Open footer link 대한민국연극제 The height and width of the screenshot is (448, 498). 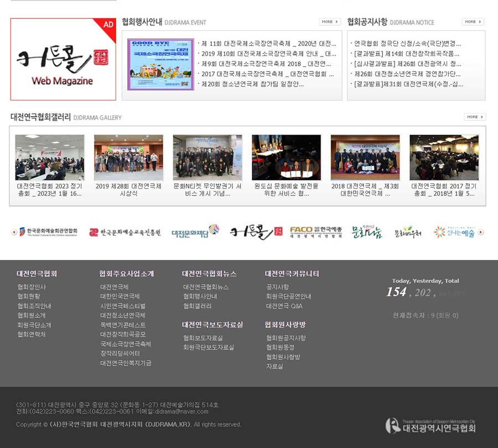pyautogui.click(x=120, y=296)
